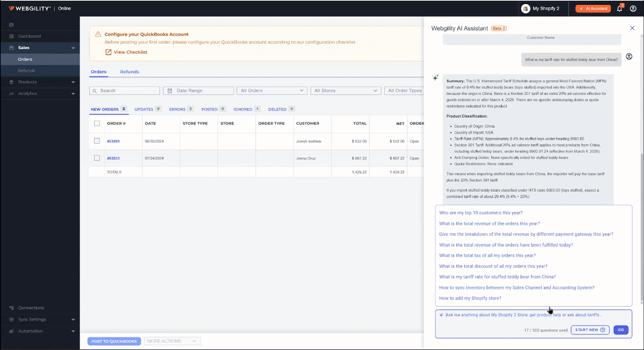
Task: Open the All Order Types dropdown
Action: click(x=404, y=91)
